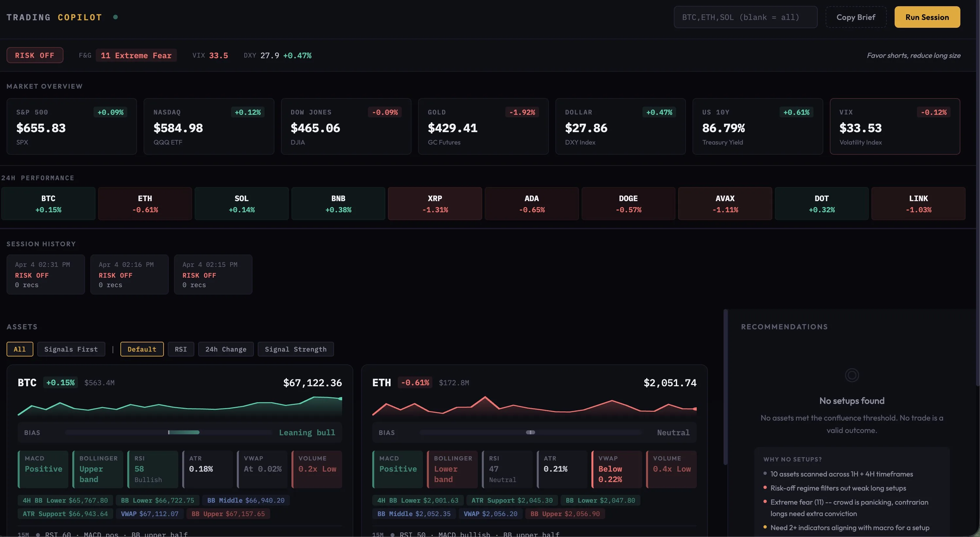The image size is (980, 537).
Task: Select the BTC 24h performance tile
Action: coord(48,203)
